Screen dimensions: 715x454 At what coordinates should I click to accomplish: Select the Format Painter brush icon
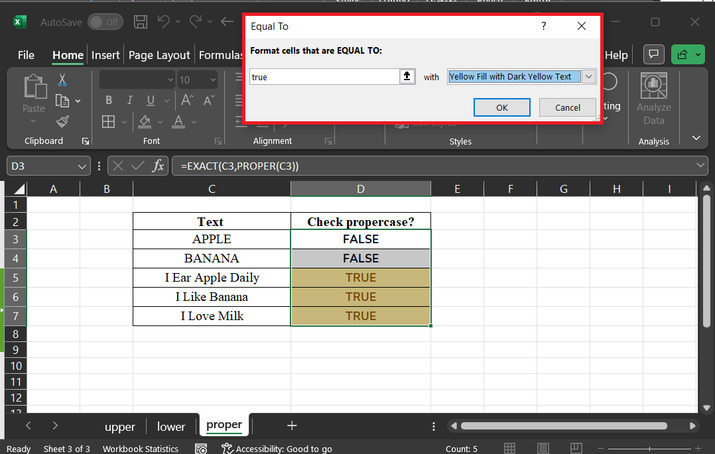click(x=62, y=120)
